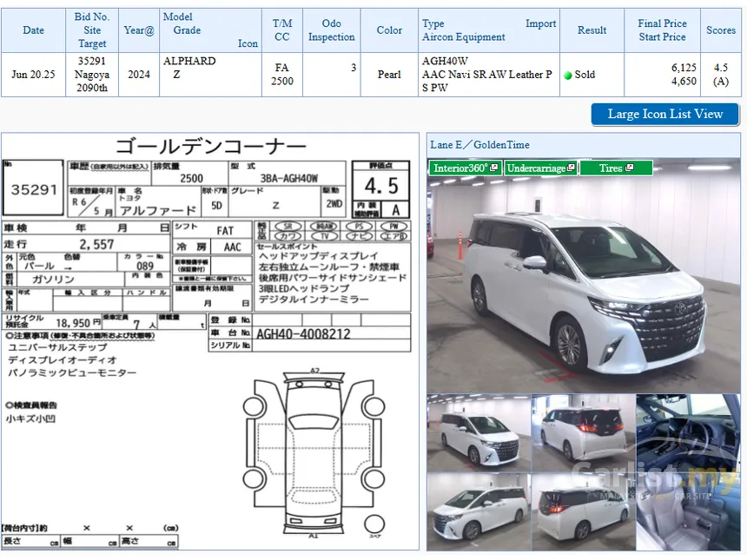Click the T/M CC column header
Viewport: 747px width, 560px height.
(x=282, y=30)
